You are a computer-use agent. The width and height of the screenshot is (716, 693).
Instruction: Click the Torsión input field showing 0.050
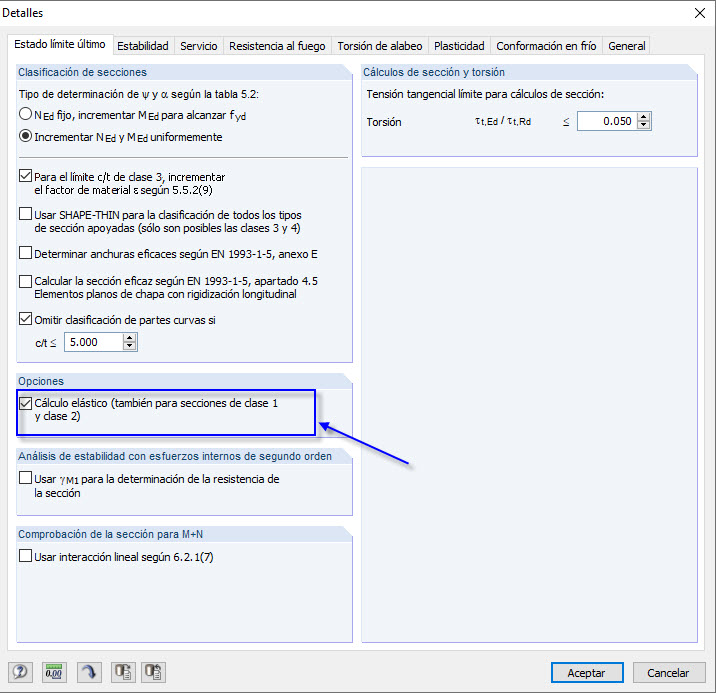click(608, 121)
